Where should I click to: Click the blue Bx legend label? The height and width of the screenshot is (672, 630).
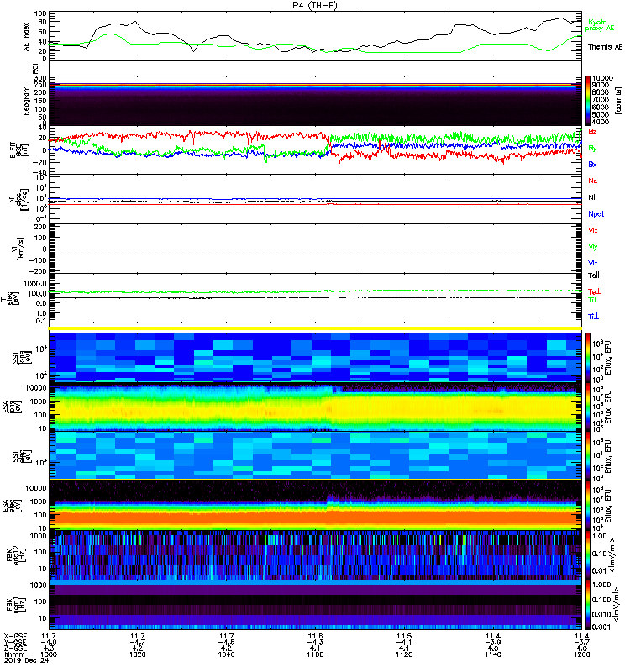[x=592, y=164]
